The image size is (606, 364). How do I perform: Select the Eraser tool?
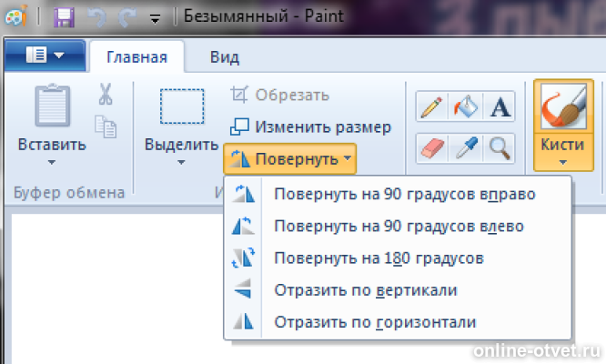431,148
